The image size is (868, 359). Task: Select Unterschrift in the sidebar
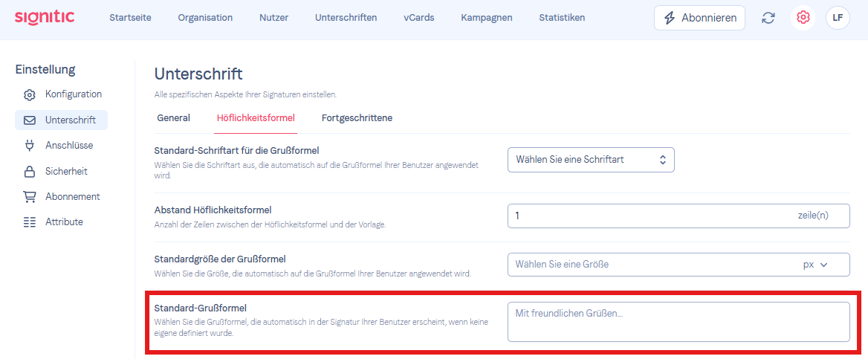coord(62,120)
